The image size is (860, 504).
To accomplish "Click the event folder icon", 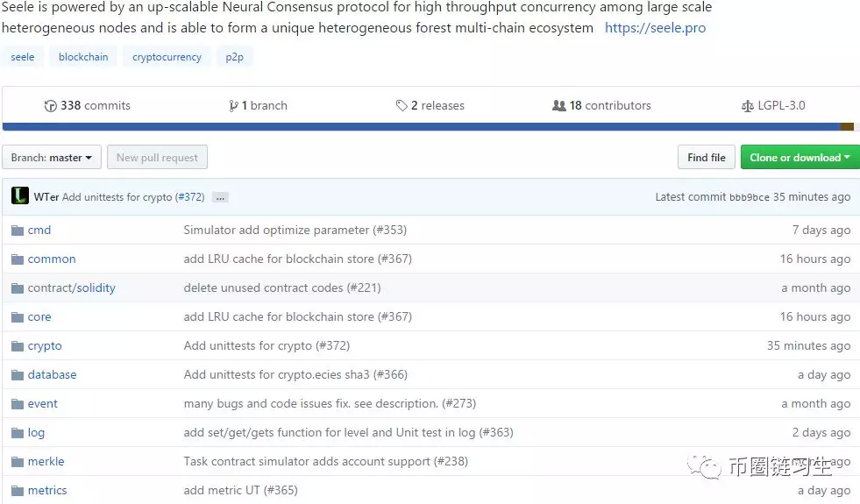I will [18, 405].
